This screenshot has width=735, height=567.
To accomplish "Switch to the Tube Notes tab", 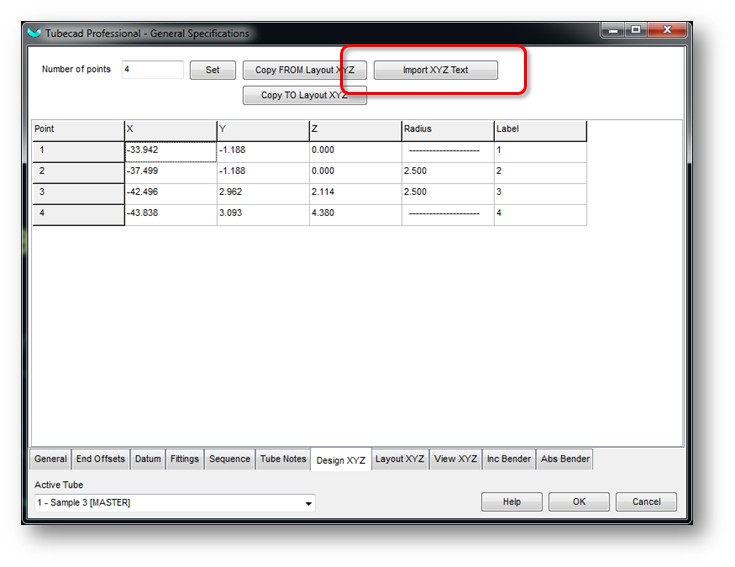I will [x=283, y=459].
